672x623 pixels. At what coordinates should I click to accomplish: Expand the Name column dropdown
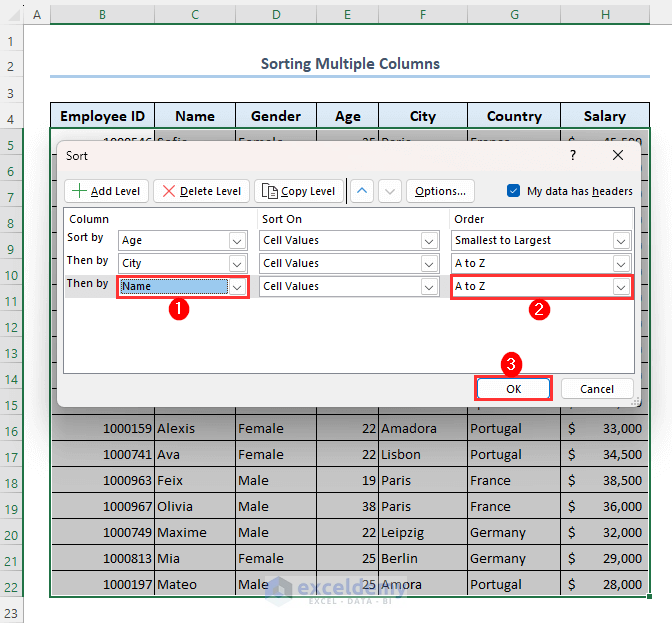pyautogui.click(x=237, y=287)
